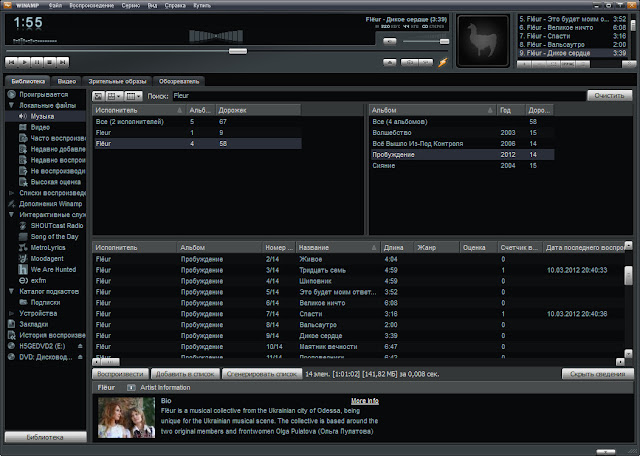Viewport: 640px width, 456px height.
Task: Open the Видео library view in sidebar
Action: [40, 127]
